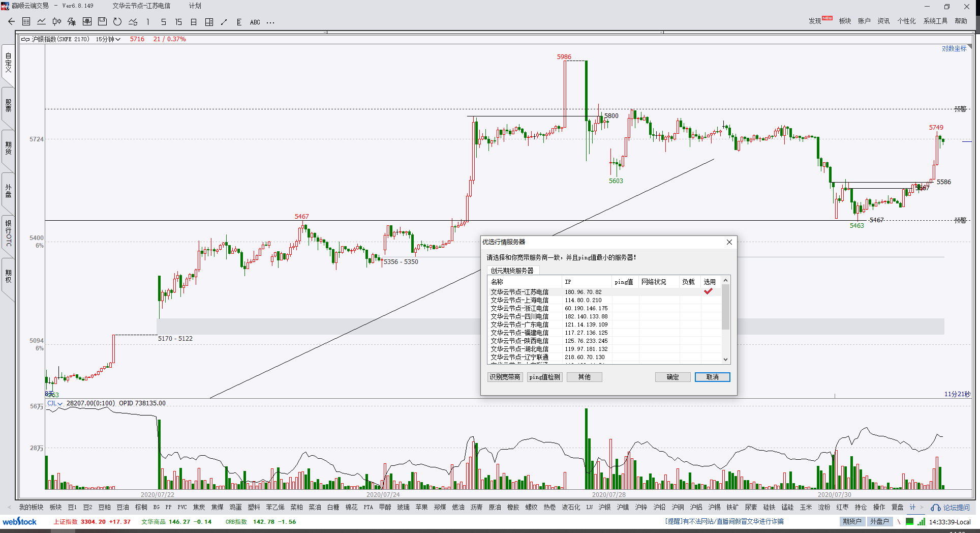The image size is (980, 533).
Task: Switch to the 1-minute period
Action: click(148, 22)
